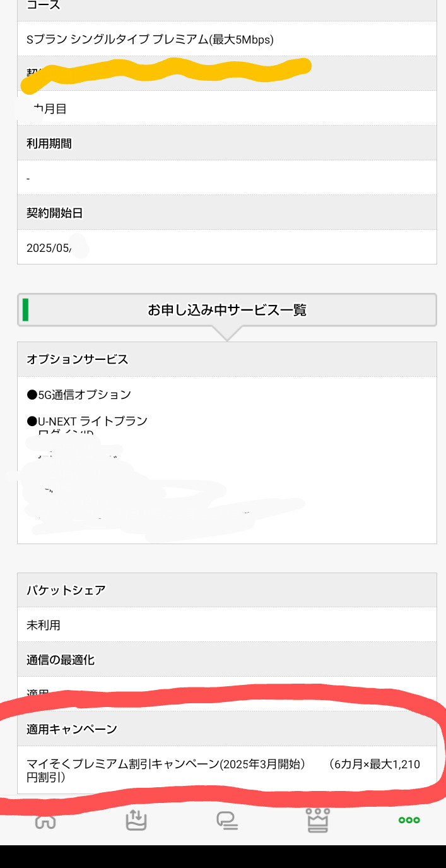Tap the 通信の最適化 heading row
This screenshot has height=868, width=446.
227,660
